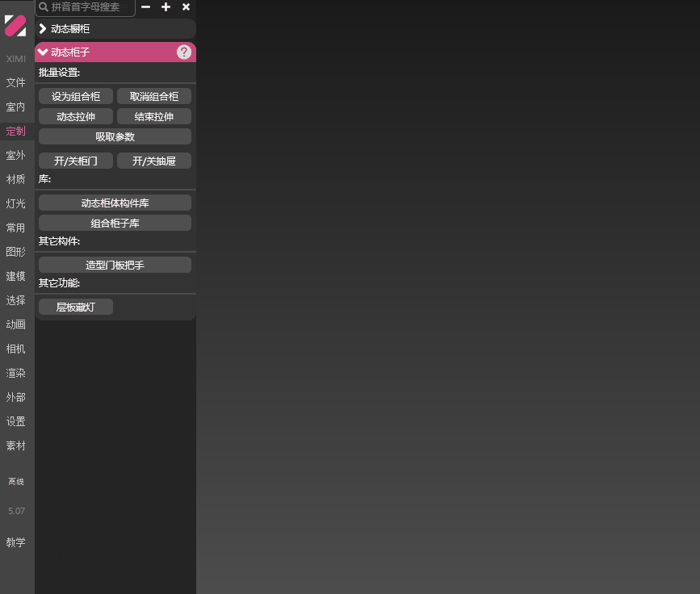The height and width of the screenshot is (594, 700).
Task: Click the plus expand-all icon
Action: point(166,7)
